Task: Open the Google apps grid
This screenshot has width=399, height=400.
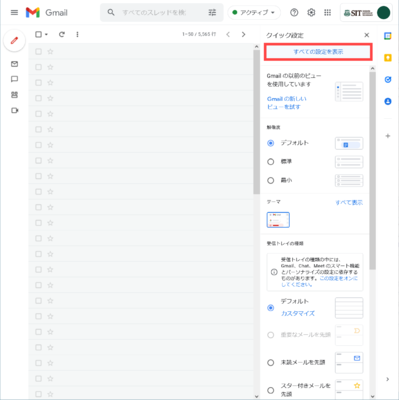Action: (x=328, y=13)
